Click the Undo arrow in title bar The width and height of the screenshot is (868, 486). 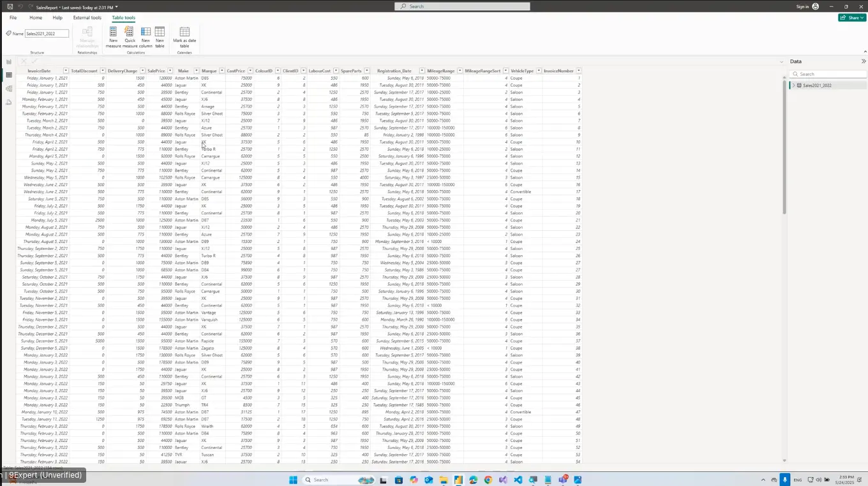[x=20, y=6]
